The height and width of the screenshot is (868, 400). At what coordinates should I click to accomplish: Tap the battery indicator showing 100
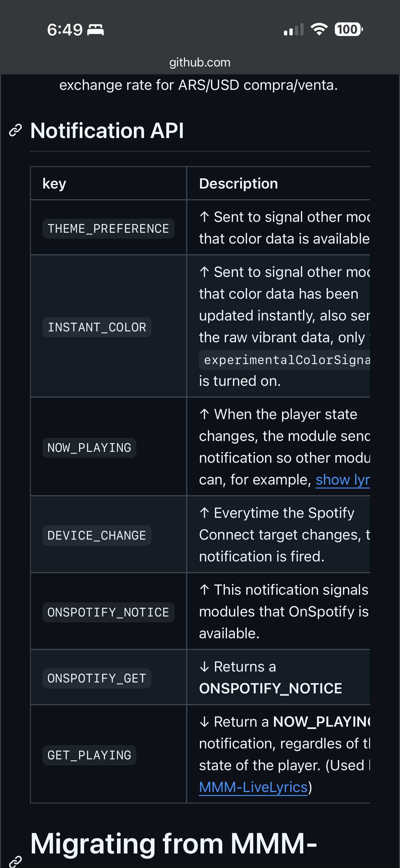point(348,29)
